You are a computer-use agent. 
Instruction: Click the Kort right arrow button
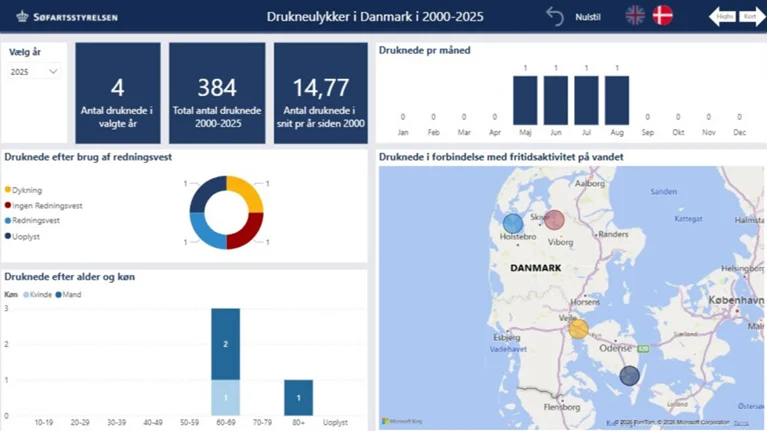[x=748, y=16]
